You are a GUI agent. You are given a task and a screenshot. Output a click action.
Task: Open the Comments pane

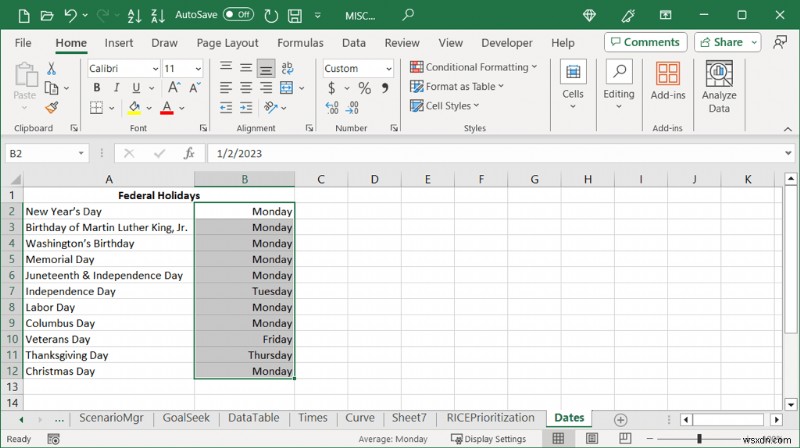click(x=645, y=42)
